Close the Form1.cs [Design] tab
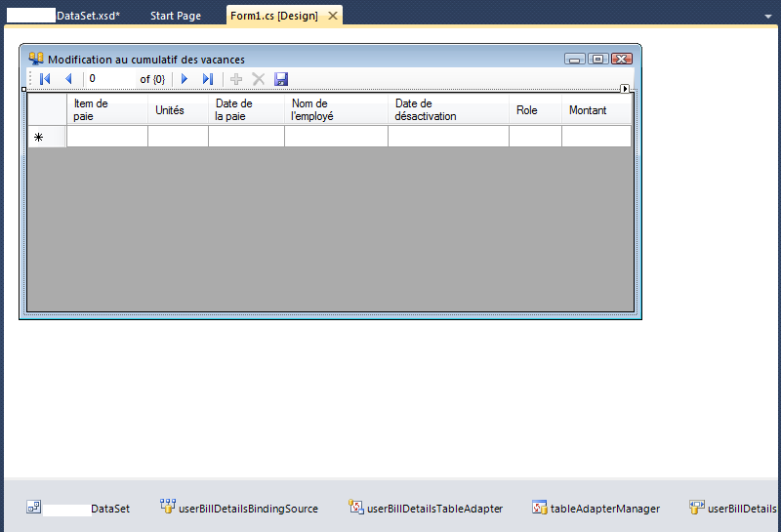The width and height of the screenshot is (781, 532). (x=332, y=17)
